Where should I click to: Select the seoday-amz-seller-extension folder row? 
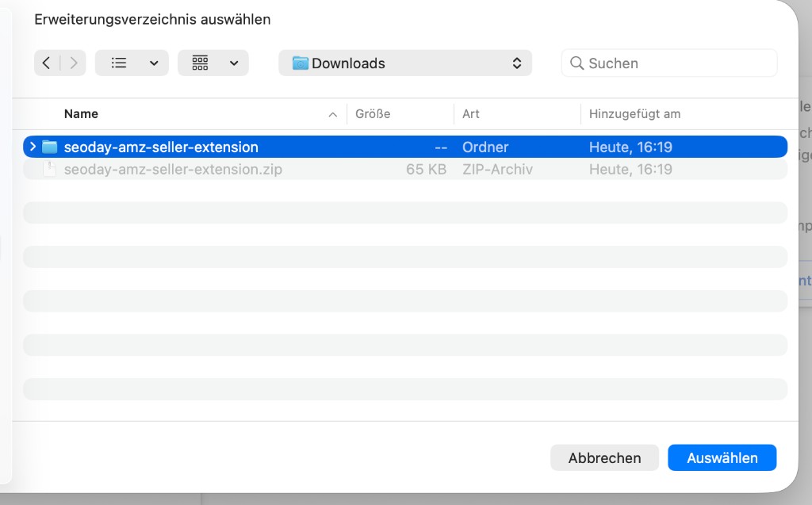point(405,147)
